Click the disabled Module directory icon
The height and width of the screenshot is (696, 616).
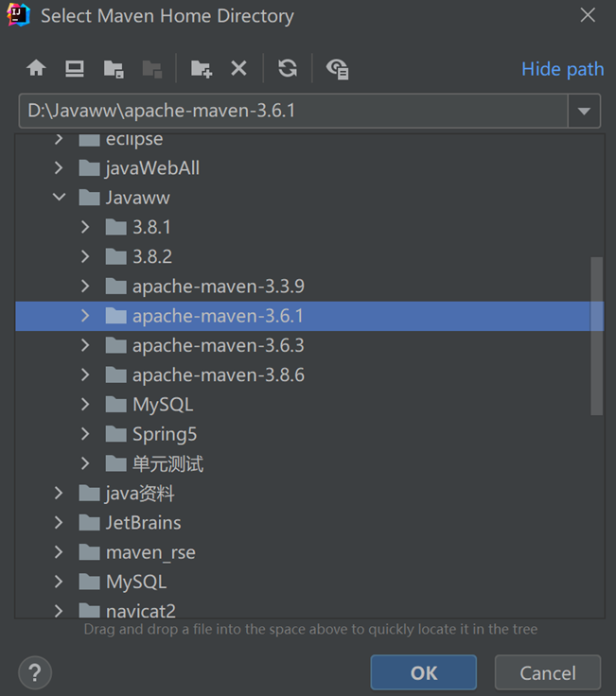152,69
